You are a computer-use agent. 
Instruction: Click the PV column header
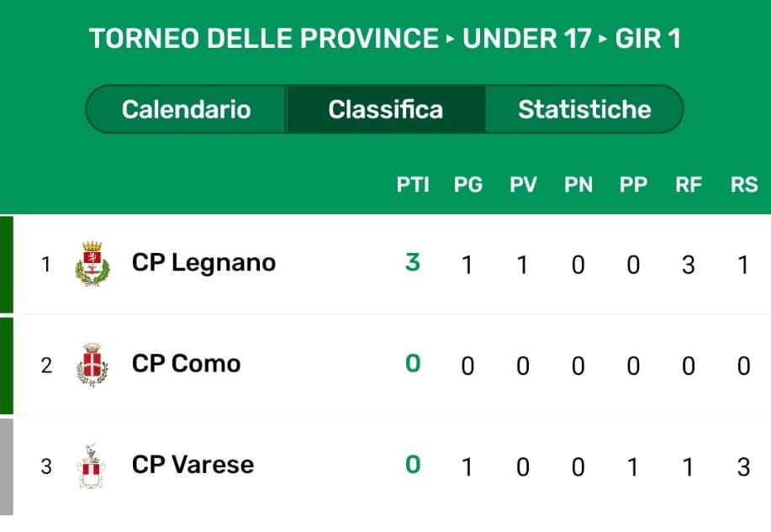[523, 186]
